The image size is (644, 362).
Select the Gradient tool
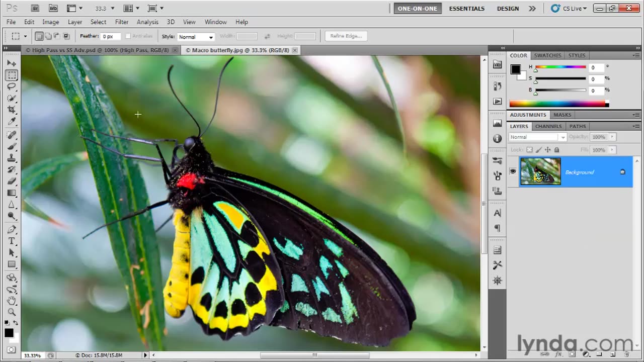tap(12, 193)
